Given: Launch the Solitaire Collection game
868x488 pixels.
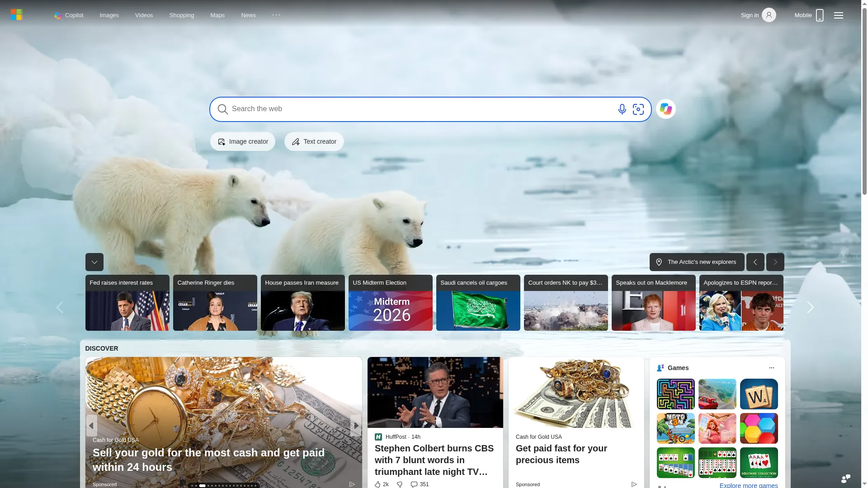Looking at the screenshot, I should (759, 463).
